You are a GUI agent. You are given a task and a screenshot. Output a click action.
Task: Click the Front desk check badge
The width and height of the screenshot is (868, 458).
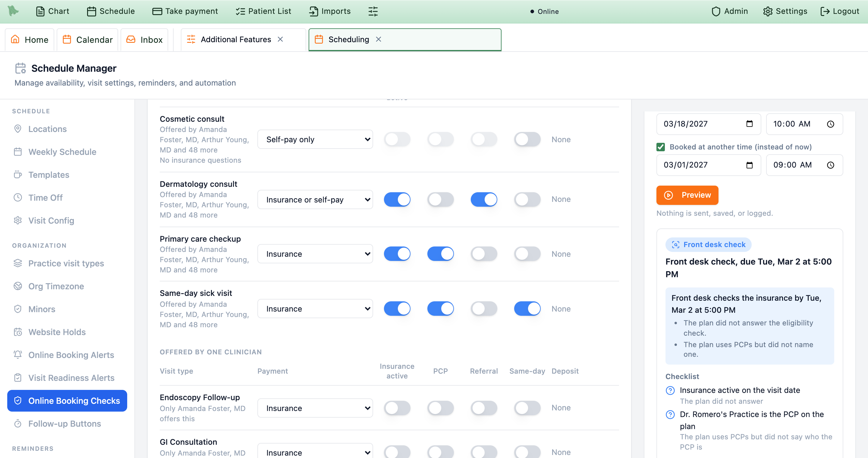[x=708, y=244]
